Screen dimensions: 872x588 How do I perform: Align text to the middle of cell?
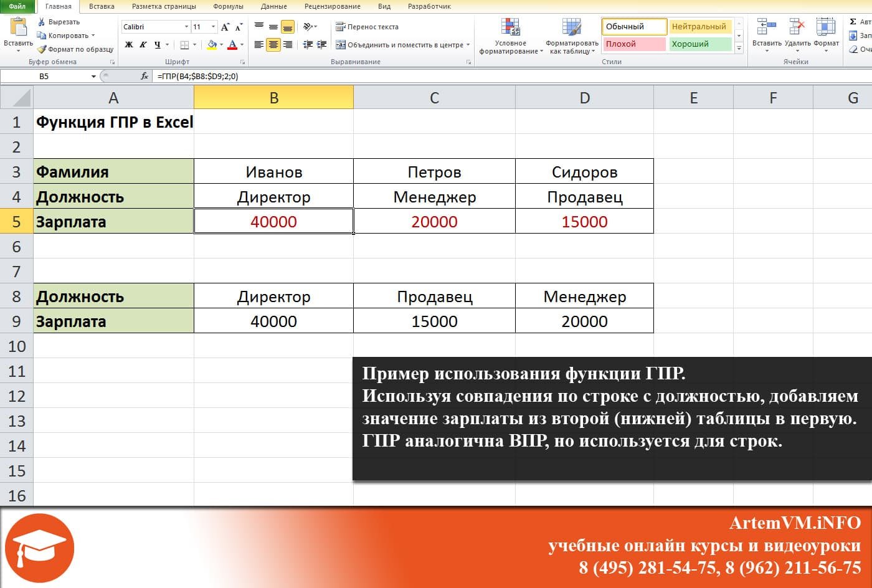[x=273, y=27]
